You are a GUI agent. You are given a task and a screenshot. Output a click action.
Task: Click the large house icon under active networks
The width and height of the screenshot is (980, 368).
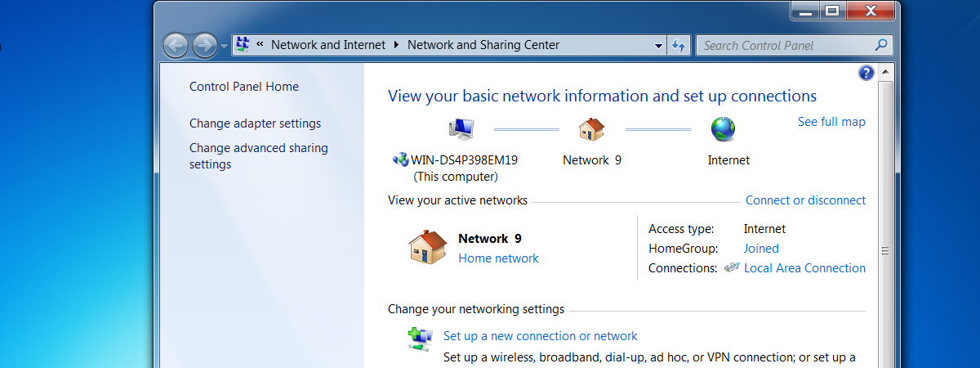click(x=427, y=247)
